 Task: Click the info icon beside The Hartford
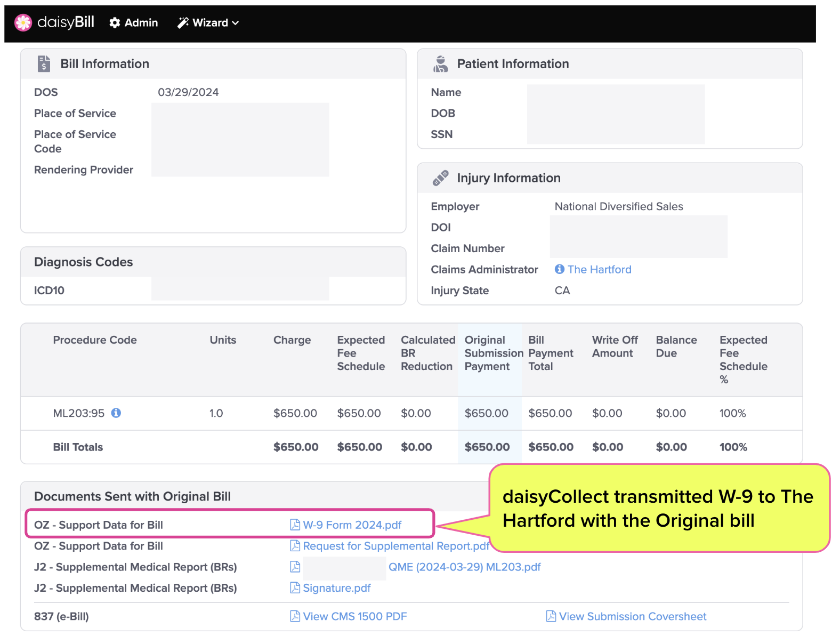coord(559,269)
